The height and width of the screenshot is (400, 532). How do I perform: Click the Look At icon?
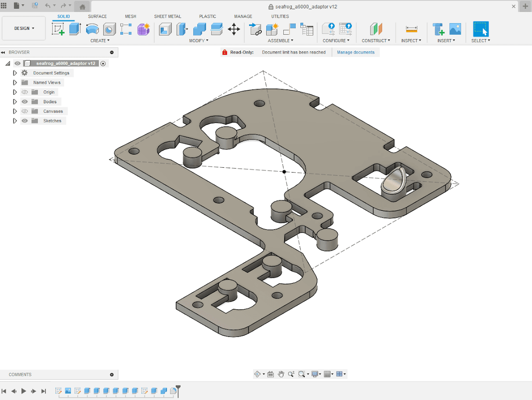[271, 374]
